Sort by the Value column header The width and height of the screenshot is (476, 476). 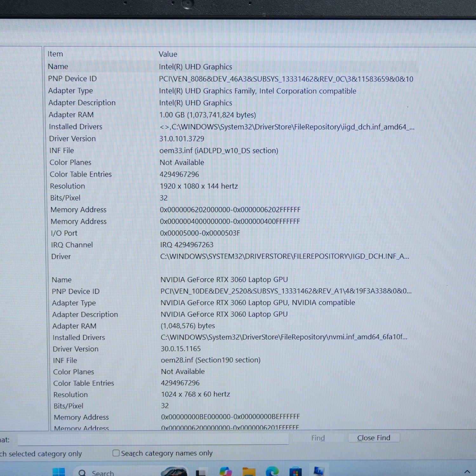(x=168, y=54)
